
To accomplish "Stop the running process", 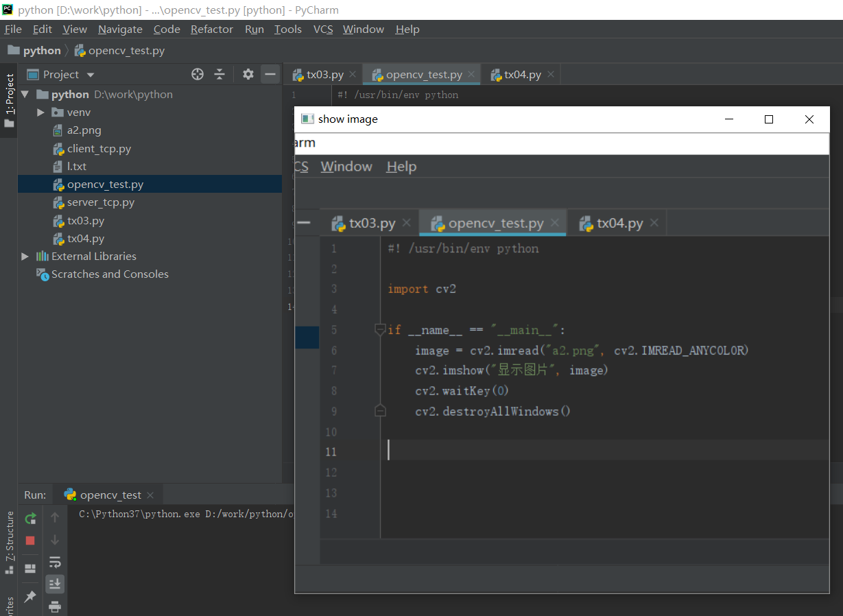I will 30,540.
